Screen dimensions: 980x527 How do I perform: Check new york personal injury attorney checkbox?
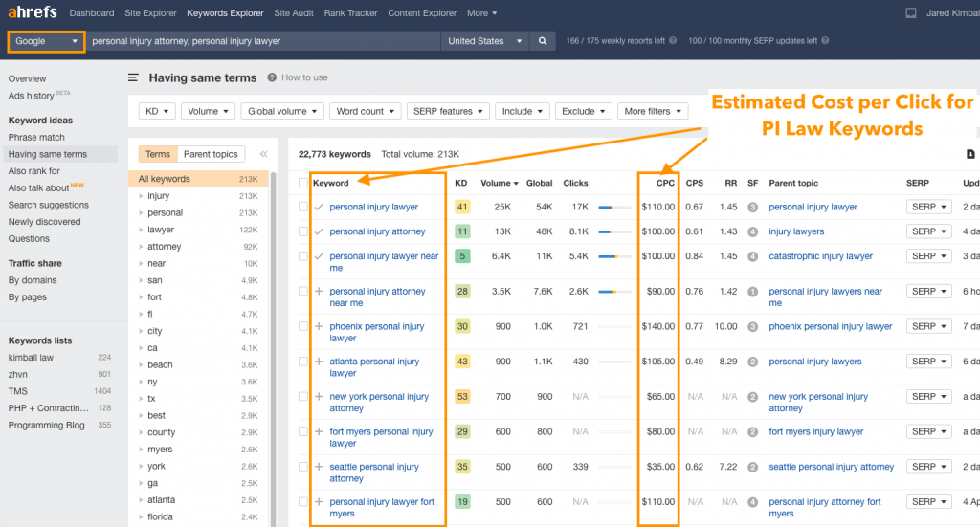click(303, 396)
